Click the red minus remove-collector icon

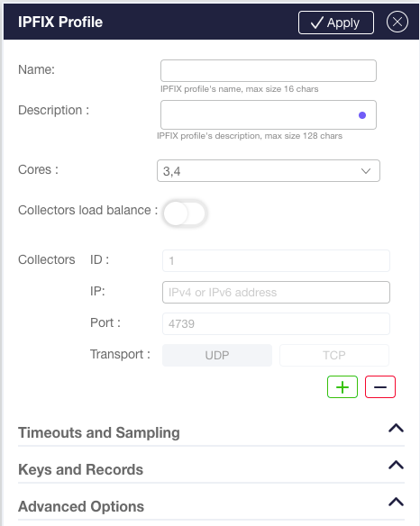380,387
